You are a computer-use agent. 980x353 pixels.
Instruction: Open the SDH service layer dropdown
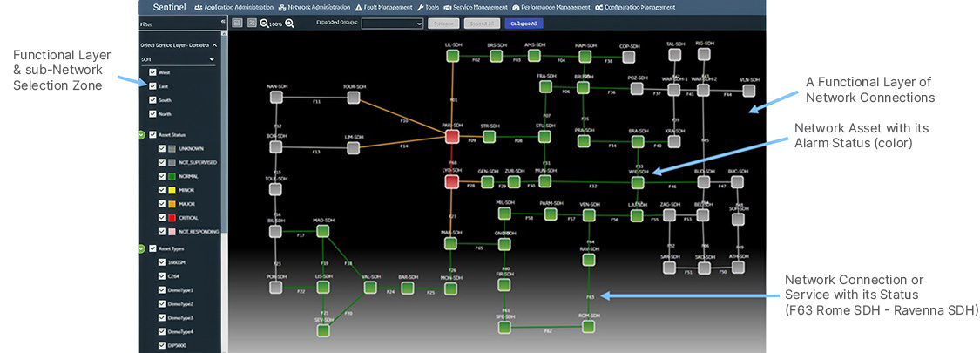click(x=178, y=59)
